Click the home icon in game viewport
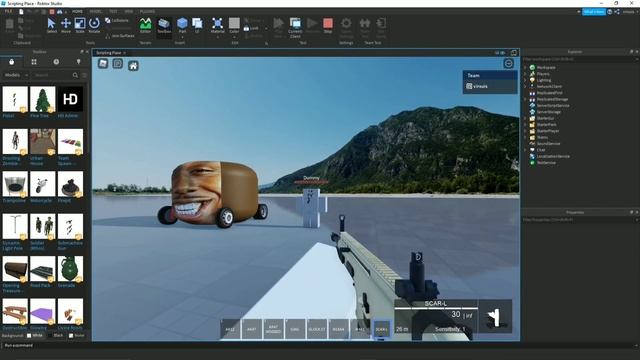 (x=133, y=66)
